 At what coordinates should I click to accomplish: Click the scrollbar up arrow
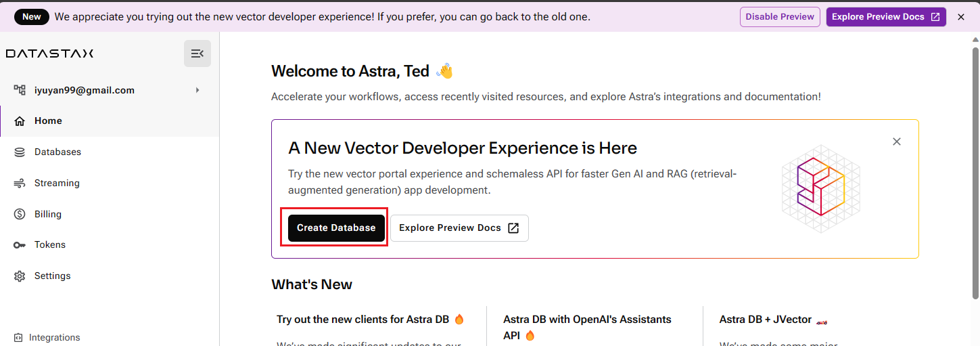click(x=975, y=39)
